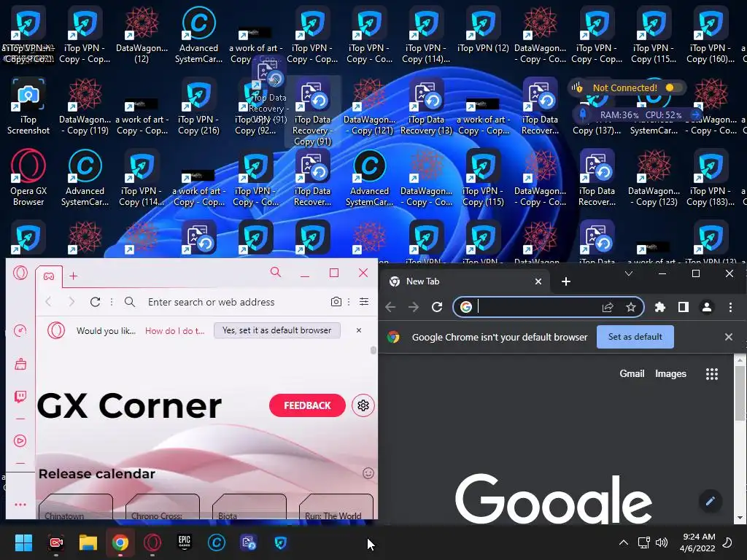
Task: Open Chrome three-dot menu
Action: pyautogui.click(x=730, y=307)
